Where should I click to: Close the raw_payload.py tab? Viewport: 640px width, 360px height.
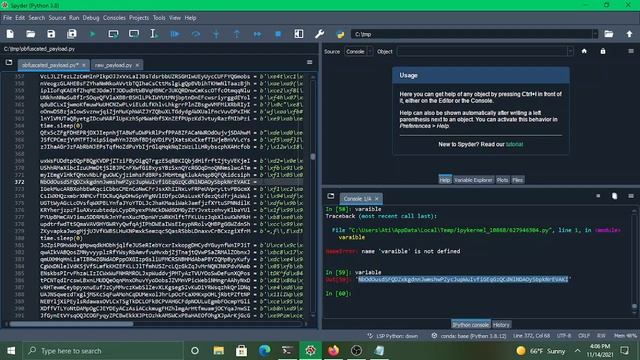pyautogui.click(x=137, y=65)
